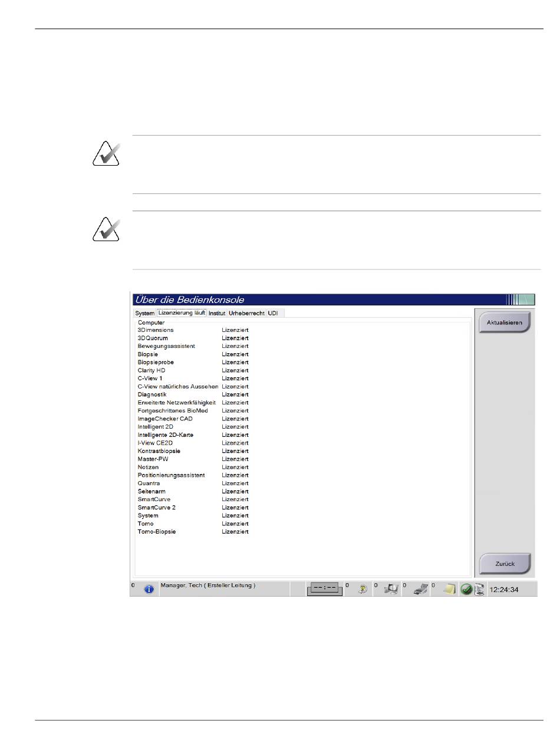Switch to the System tab
Screen dimensions: 560x747
[x=144, y=313]
